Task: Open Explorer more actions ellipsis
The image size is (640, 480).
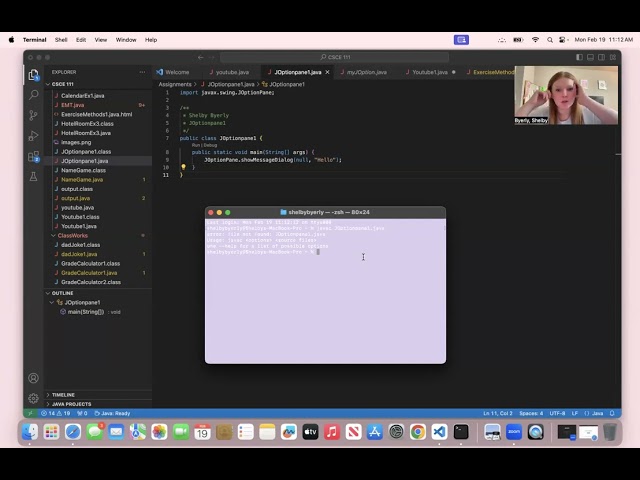Action: point(142,72)
